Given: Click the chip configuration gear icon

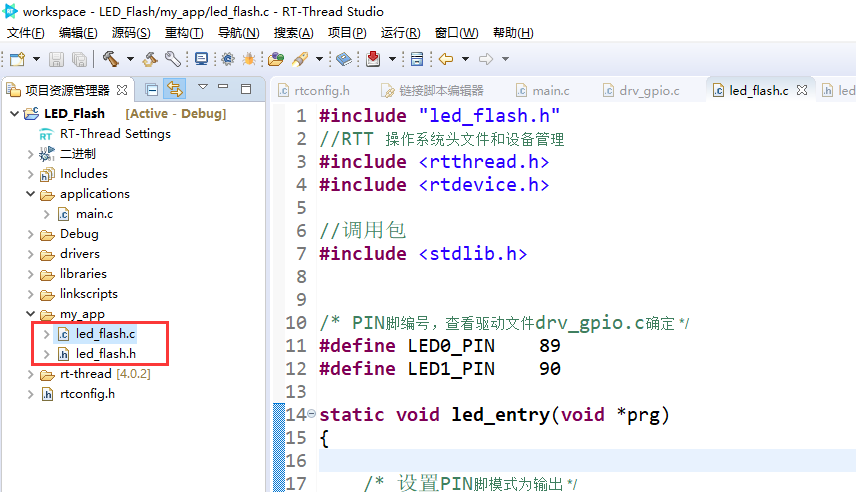Looking at the screenshot, I should point(228,59).
